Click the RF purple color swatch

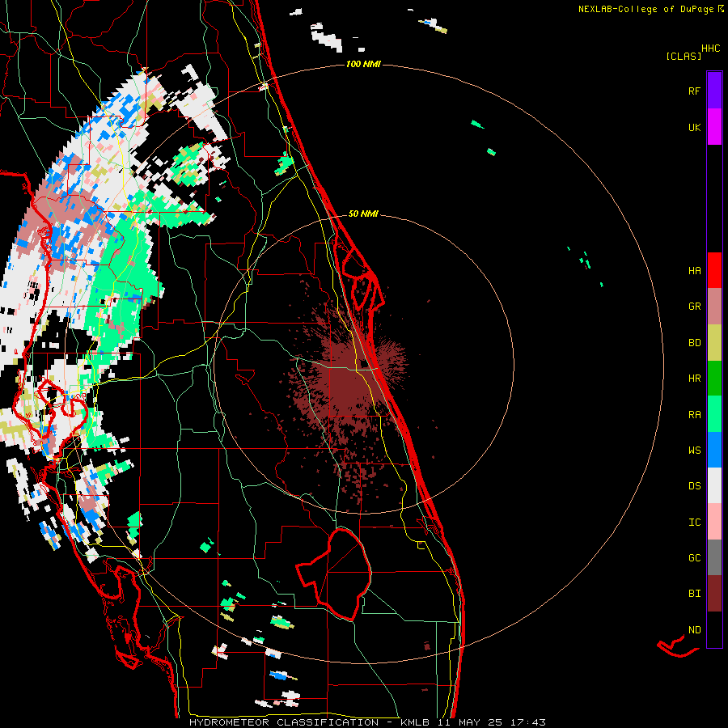[x=714, y=91]
